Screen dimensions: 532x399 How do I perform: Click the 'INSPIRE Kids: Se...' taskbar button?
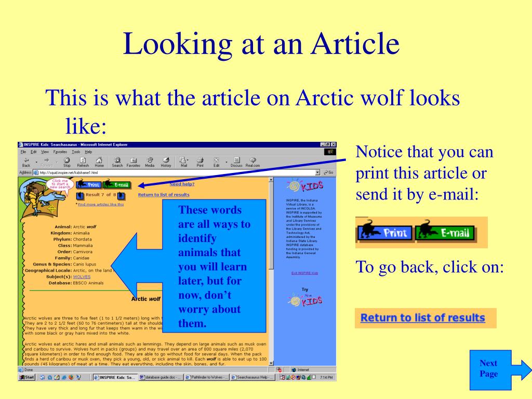pyautogui.click(x=115, y=377)
